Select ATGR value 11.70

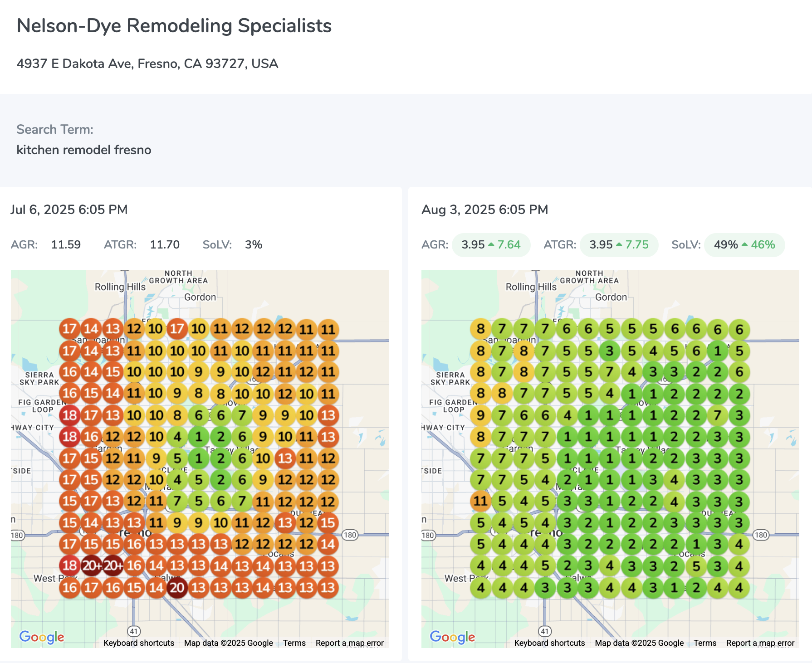(x=165, y=245)
